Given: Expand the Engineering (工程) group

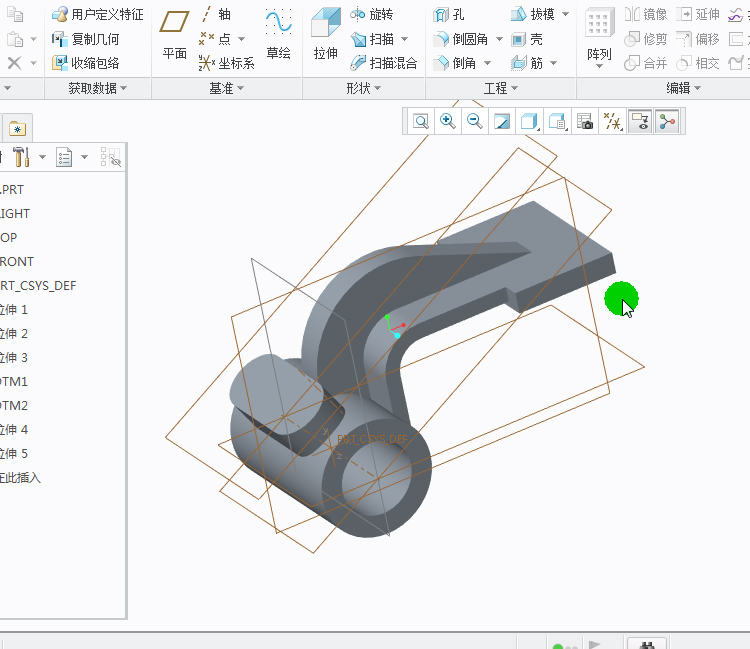Looking at the screenshot, I should point(501,88).
